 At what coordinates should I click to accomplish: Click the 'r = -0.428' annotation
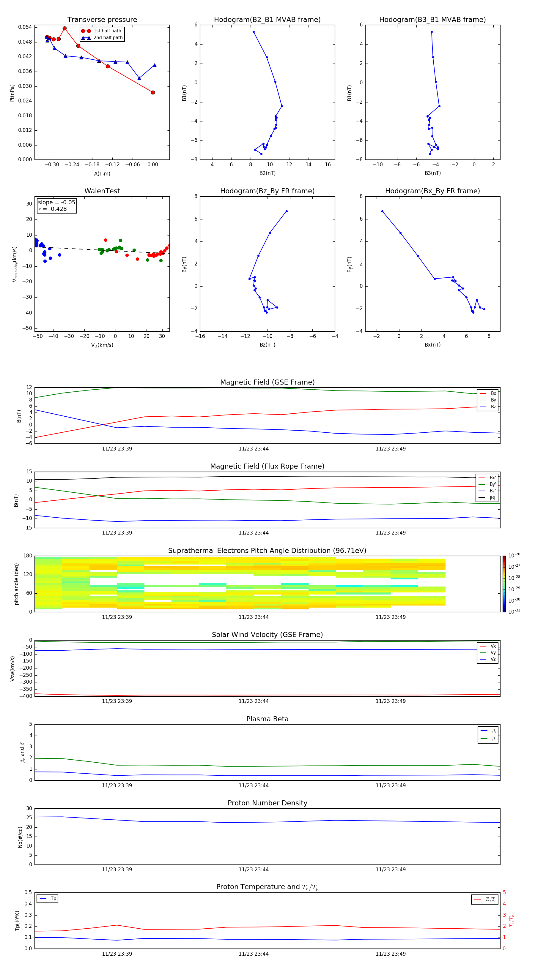(53, 209)
